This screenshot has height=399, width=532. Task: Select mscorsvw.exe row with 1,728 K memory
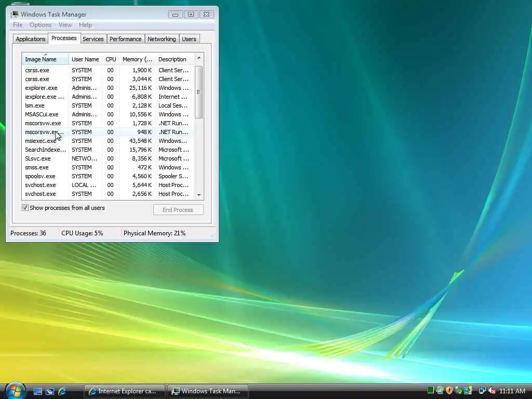tap(108, 123)
